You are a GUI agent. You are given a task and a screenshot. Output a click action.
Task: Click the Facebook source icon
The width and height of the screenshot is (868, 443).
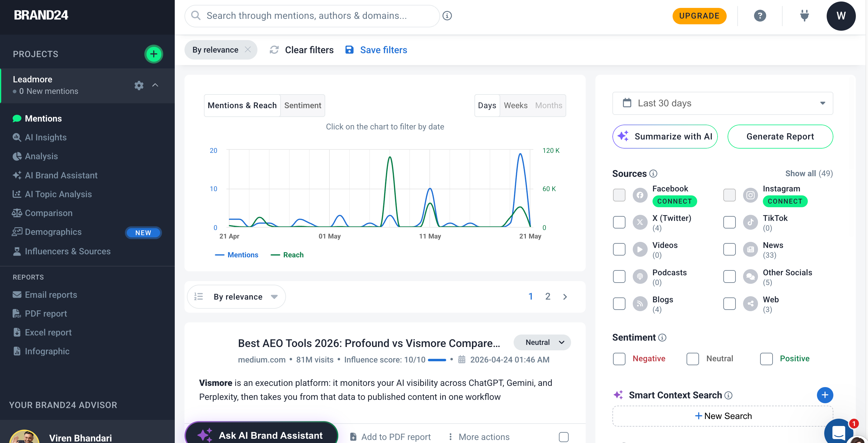[x=640, y=195]
